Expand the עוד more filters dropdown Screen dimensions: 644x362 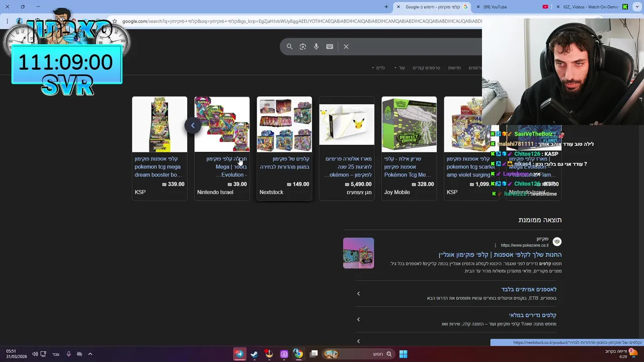[x=399, y=68]
